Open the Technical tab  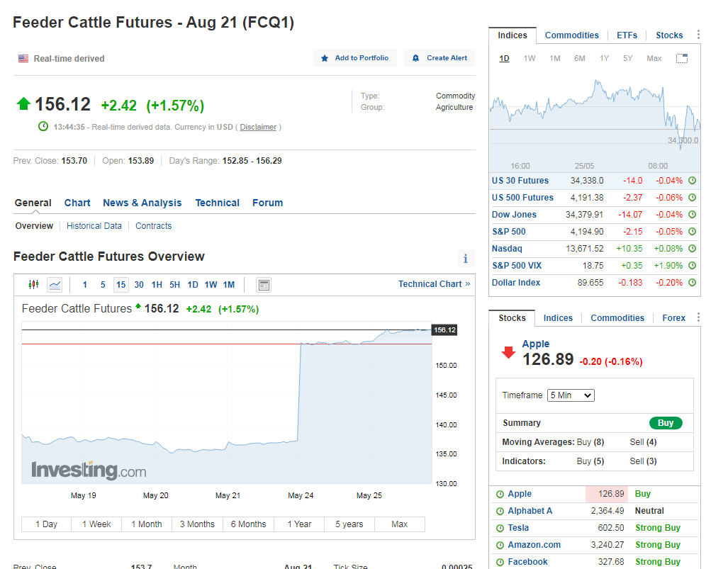(x=218, y=203)
